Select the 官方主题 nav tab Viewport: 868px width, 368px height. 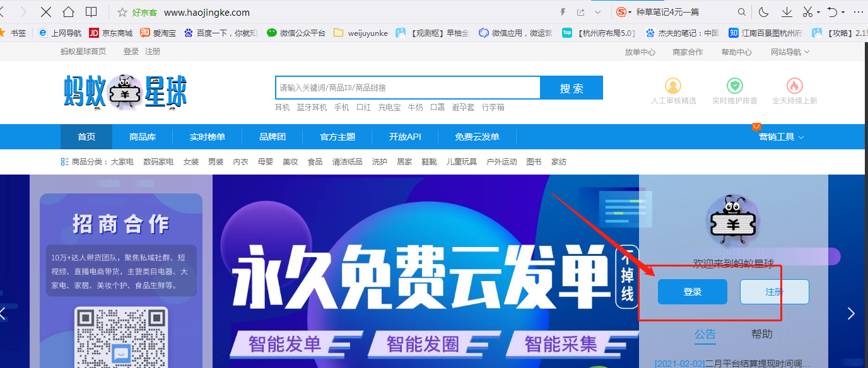tap(337, 137)
